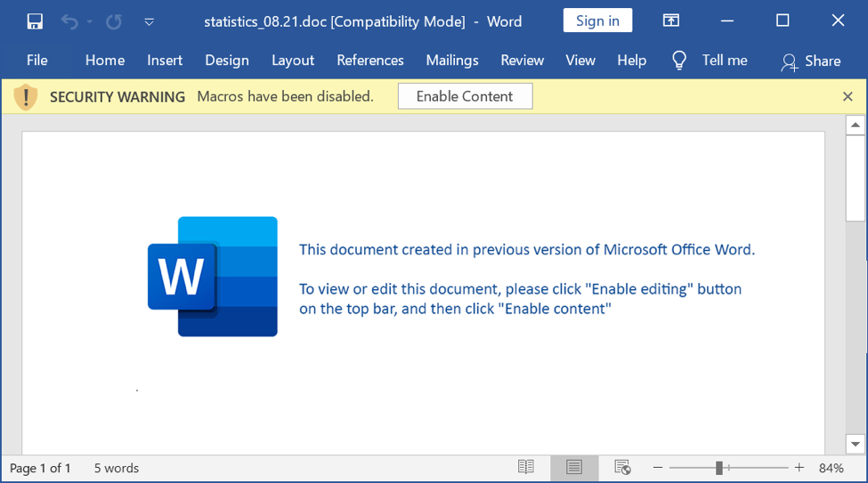This screenshot has width=868, height=483.
Task: Minimize the Word window
Action: [x=727, y=21]
